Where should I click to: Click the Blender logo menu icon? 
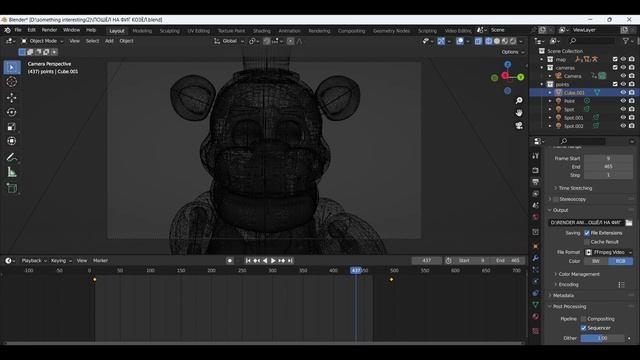pyautogui.click(x=7, y=30)
